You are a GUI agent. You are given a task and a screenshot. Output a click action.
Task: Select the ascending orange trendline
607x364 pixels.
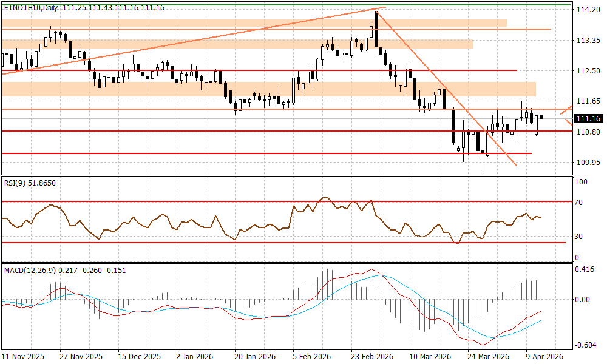[182, 41]
